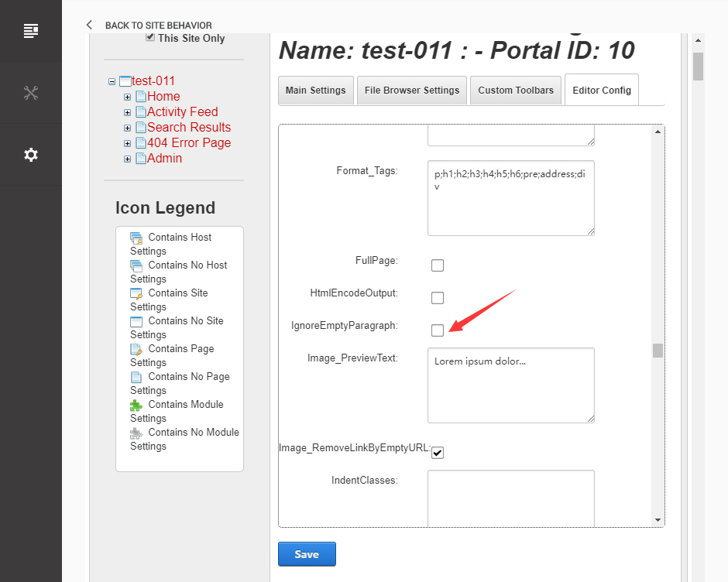This screenshot has width=728, height=582.
Task: Enable the IgnoreEmptyParagraph checkbox
Action: tap(438, 330)
